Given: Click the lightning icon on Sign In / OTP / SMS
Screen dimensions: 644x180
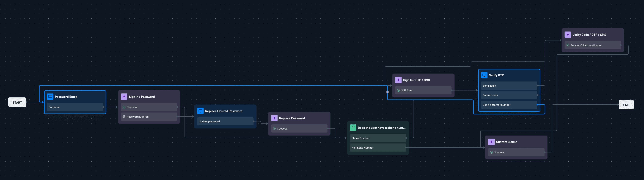Looking at the screenshot, I should [398, 80].
